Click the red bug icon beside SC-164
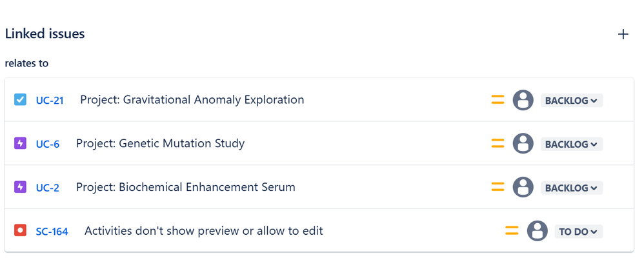The image size is (644, 278). coord(20,230)
